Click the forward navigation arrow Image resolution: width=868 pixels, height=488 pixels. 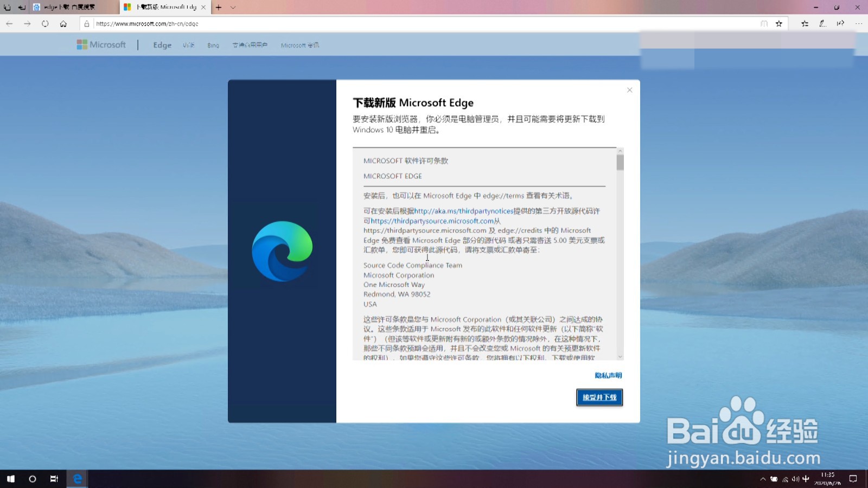(x=27, y=23)
